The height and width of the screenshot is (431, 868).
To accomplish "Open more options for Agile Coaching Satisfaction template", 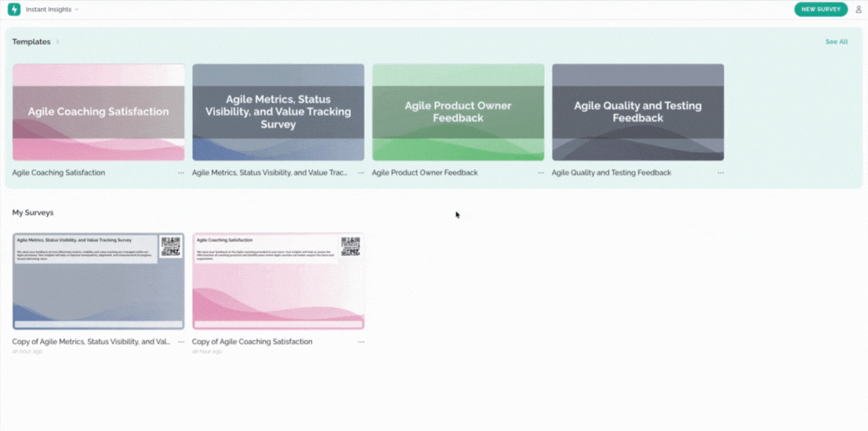I will 181,172.
